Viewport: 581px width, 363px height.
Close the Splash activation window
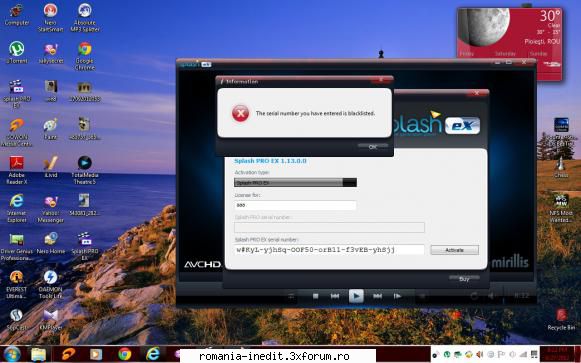[477, 93]
